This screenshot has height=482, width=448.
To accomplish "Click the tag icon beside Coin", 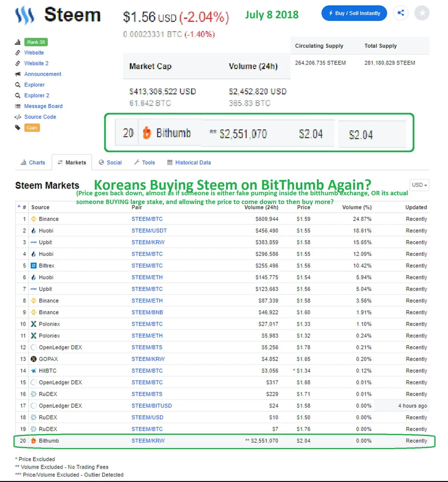I will click(x=18, y=128).
